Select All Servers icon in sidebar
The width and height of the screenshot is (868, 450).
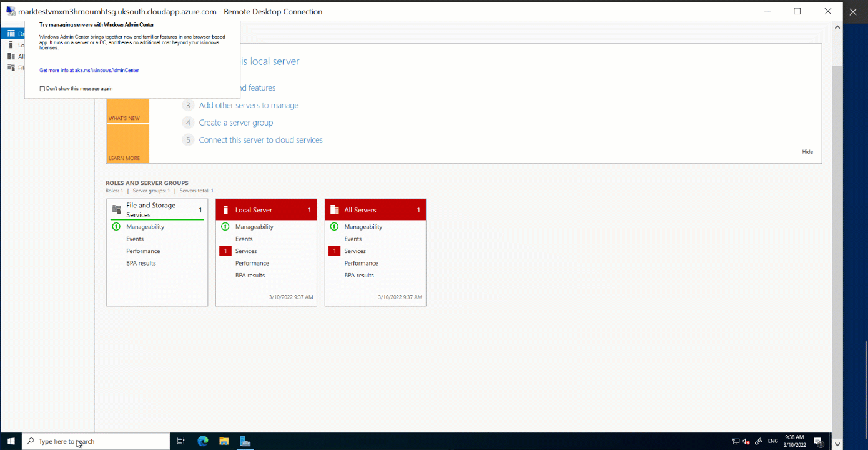coord(11,56)
